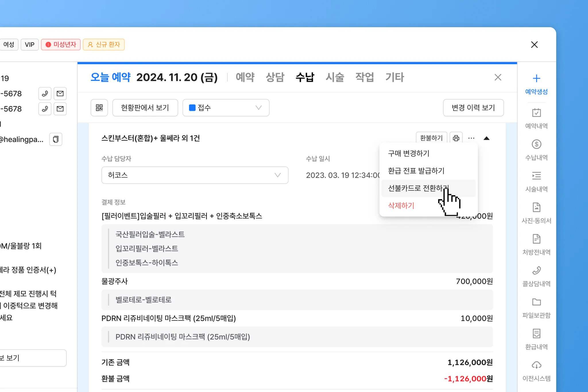Click copy icon next to email address
The width and height of the screenshot is (588, 392).
56,139
